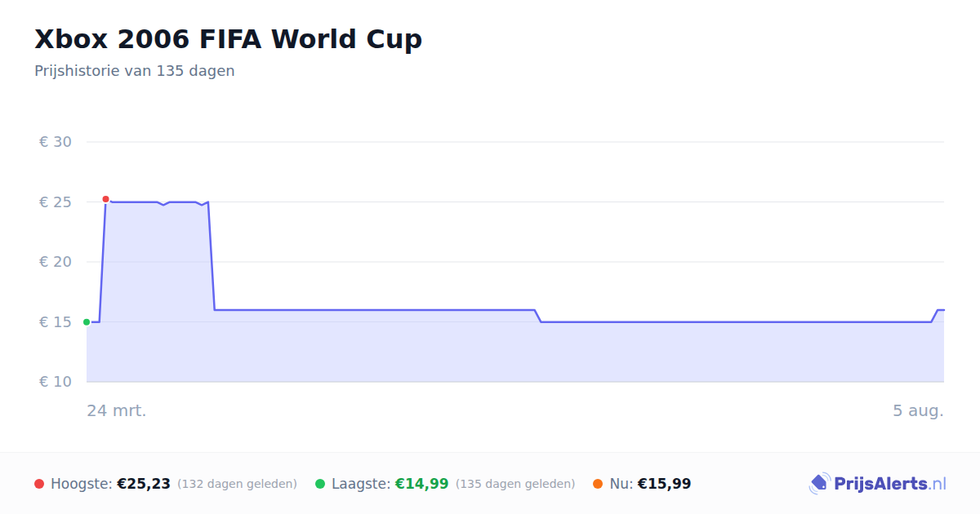Viewport: 980px width, 514px height.
Task: Click the Xbox 2006 FIFA World Cup title
Action: coord(229,38)
